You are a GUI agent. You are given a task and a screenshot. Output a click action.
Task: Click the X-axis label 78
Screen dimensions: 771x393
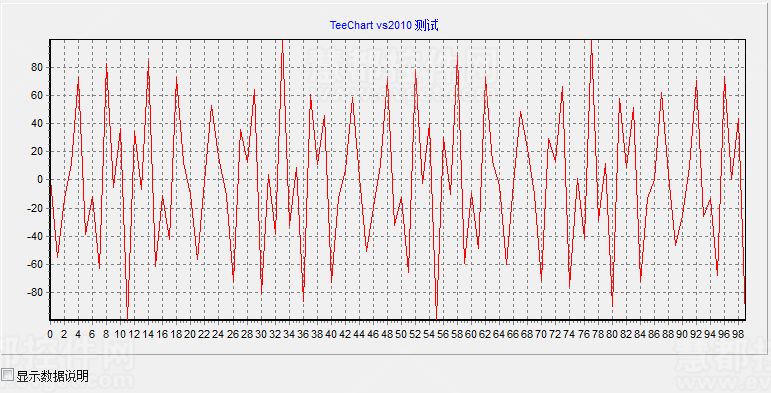597,334
